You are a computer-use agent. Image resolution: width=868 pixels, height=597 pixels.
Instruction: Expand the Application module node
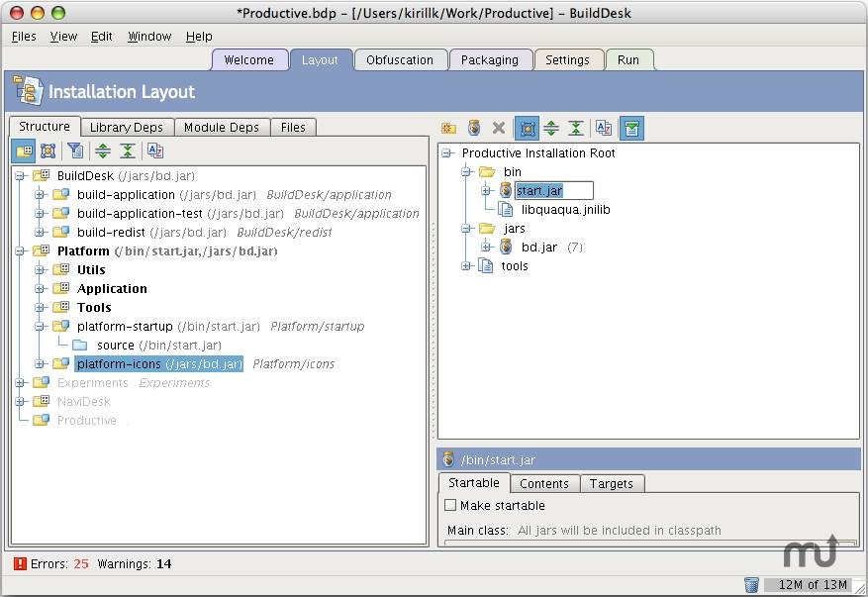(40, 289)
